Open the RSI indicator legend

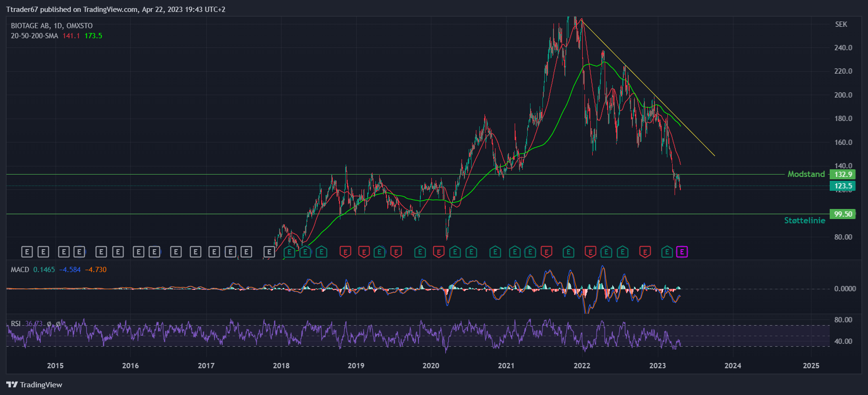coord(16,324)
